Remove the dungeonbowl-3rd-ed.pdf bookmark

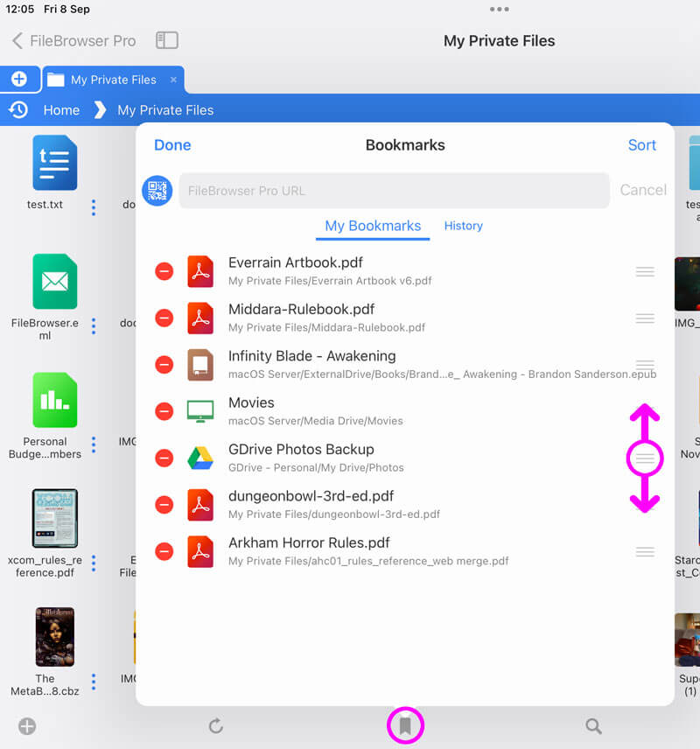(164, 505)
